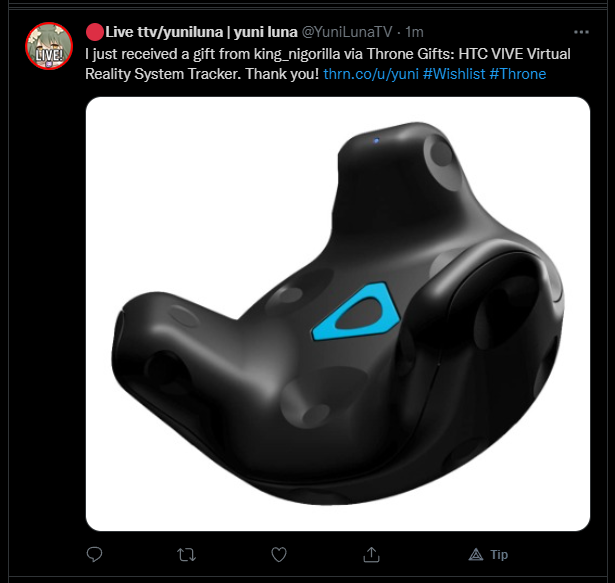Enlarge the HTC VIVE tracker image
Screen dimensions: 615x583
coord(338,314)
